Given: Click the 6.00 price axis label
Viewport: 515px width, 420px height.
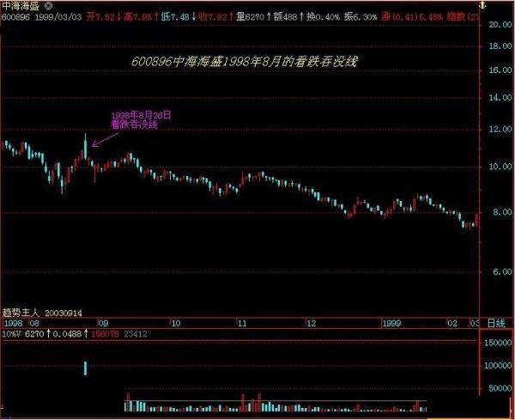Looking at the screenshot, I should (x=502, y=272).
